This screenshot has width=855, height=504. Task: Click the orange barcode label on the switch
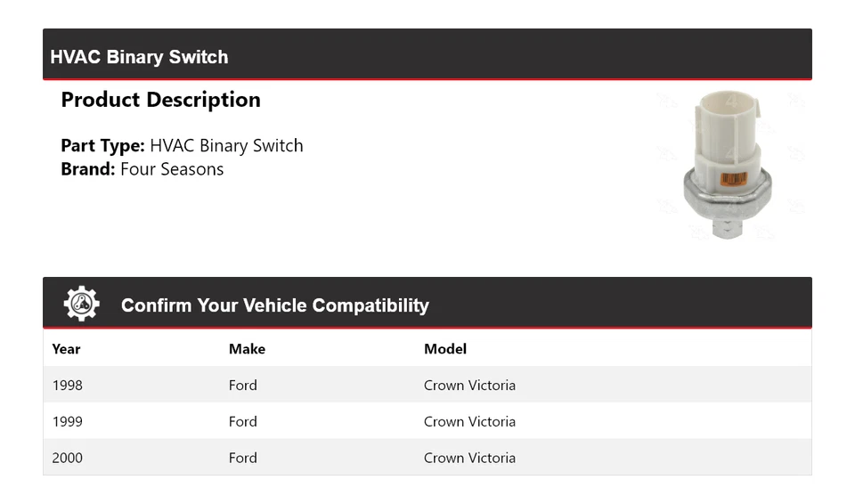coord(733,179)
